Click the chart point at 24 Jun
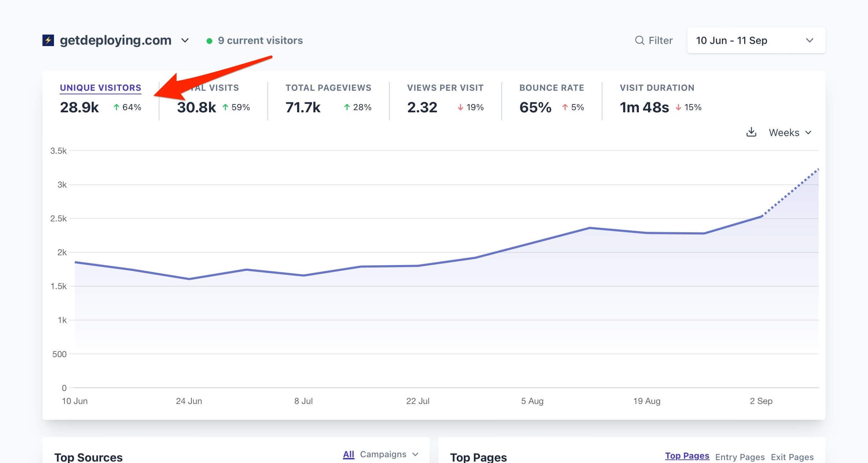Screen dimensions: 868x463 tap(189, 279)
